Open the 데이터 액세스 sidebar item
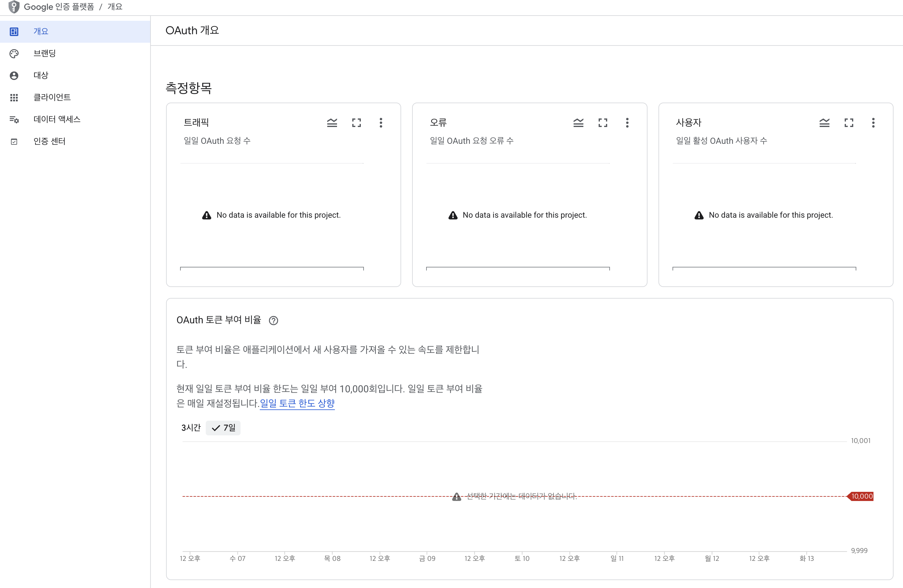Viewport: 903px width, 588px height. click(x=75, y=119)
